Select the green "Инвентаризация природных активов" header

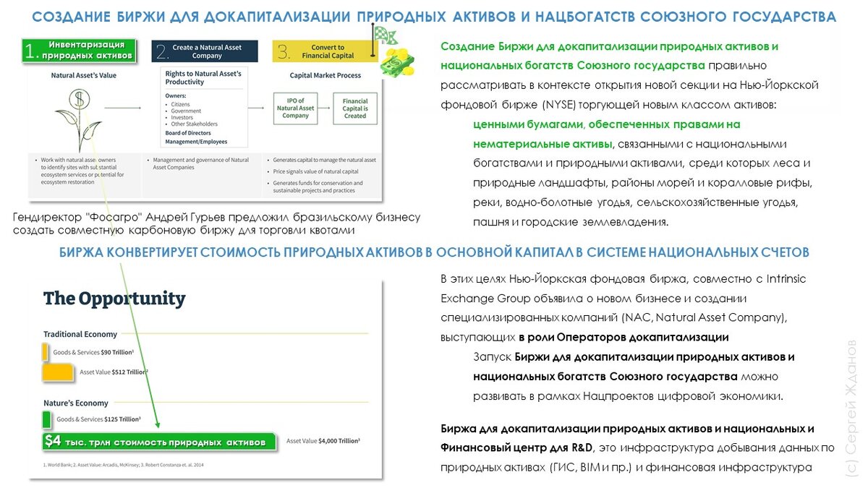pyautogui.click(x=80, y=50)
